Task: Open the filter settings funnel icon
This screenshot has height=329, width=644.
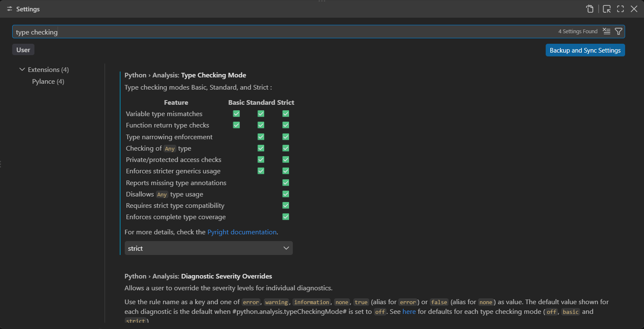Action: click(x=618, y=31)
